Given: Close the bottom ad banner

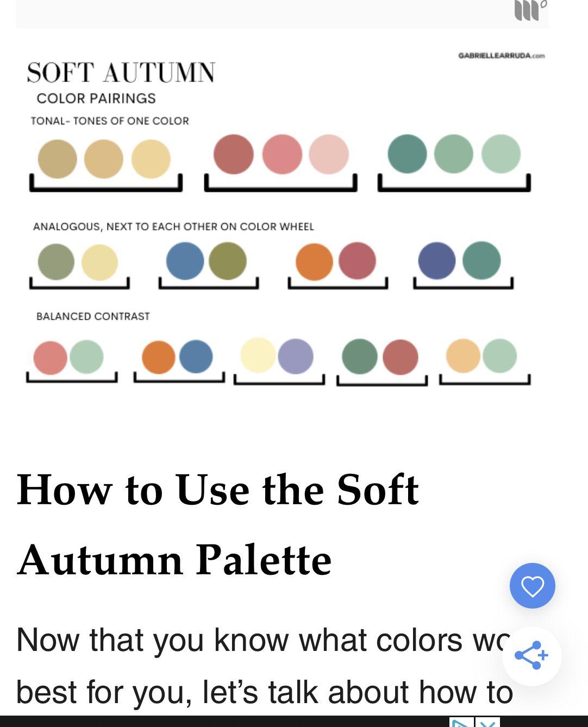Looking at the screenshot, I should (487, 723).
